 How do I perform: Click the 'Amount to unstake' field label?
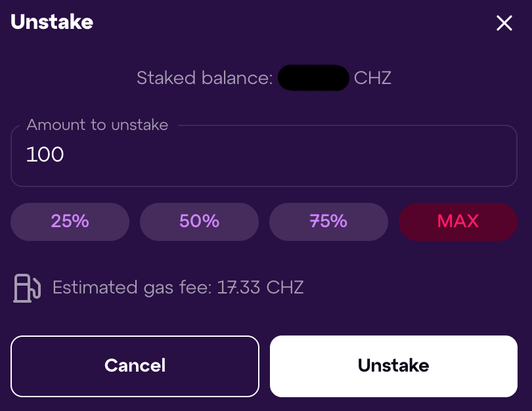point(97,125)
